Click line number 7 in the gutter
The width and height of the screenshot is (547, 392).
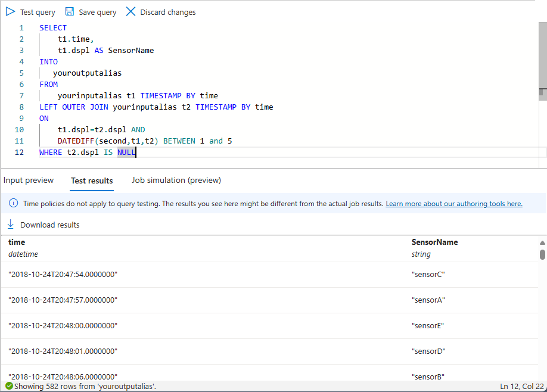click(21, 95)
